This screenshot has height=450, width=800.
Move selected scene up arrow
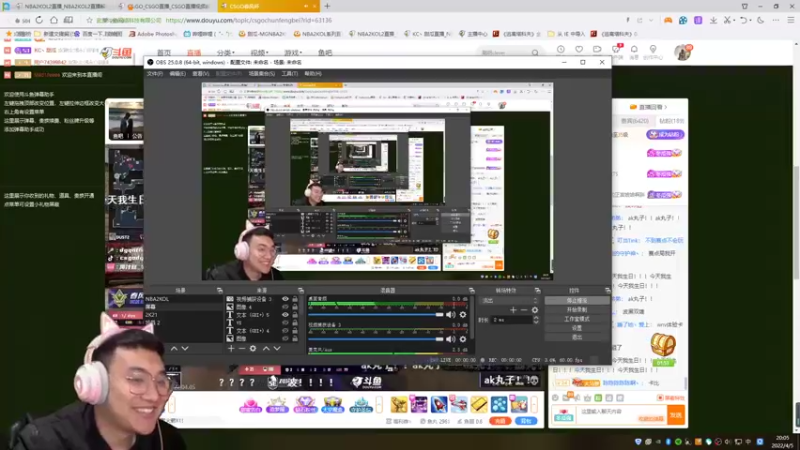pyautogui.click(x=174, y=348)
